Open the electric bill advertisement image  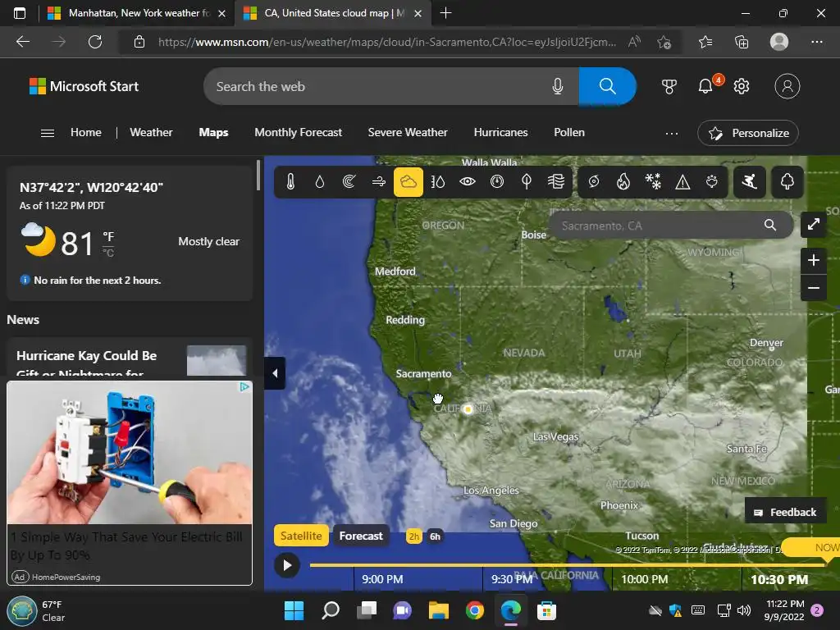tap(130, 453)
